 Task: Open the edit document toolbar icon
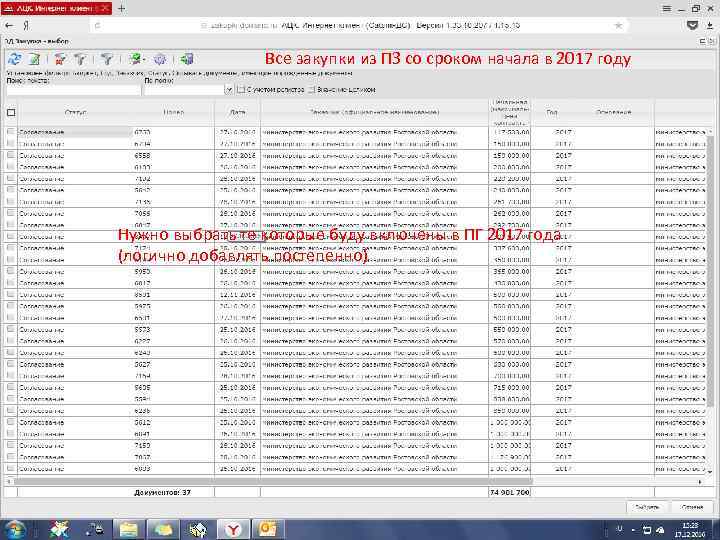[x=34, y=59]
